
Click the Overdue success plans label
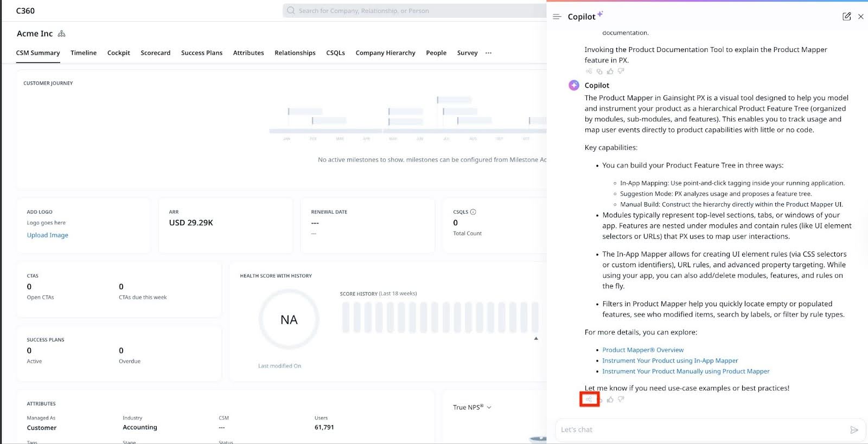pos(130,362)
